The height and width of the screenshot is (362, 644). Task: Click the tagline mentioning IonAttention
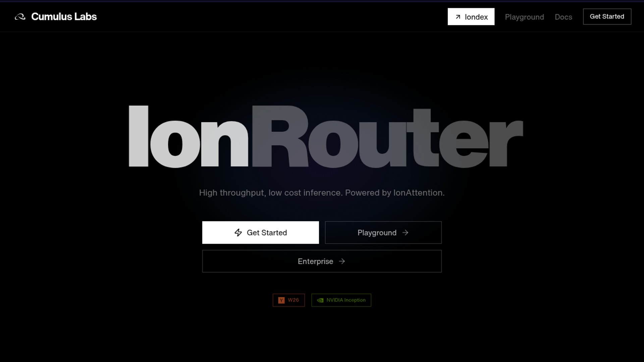(x=322, y=193)
